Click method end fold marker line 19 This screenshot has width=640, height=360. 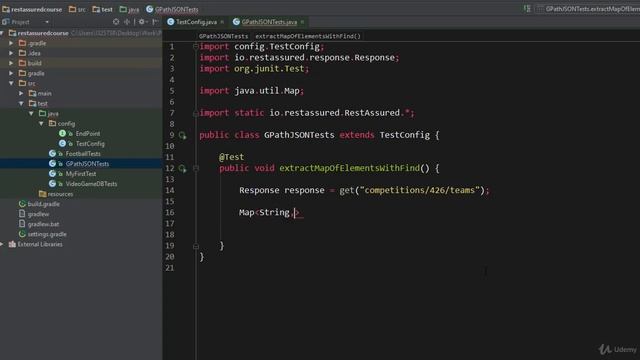[196, 246]
